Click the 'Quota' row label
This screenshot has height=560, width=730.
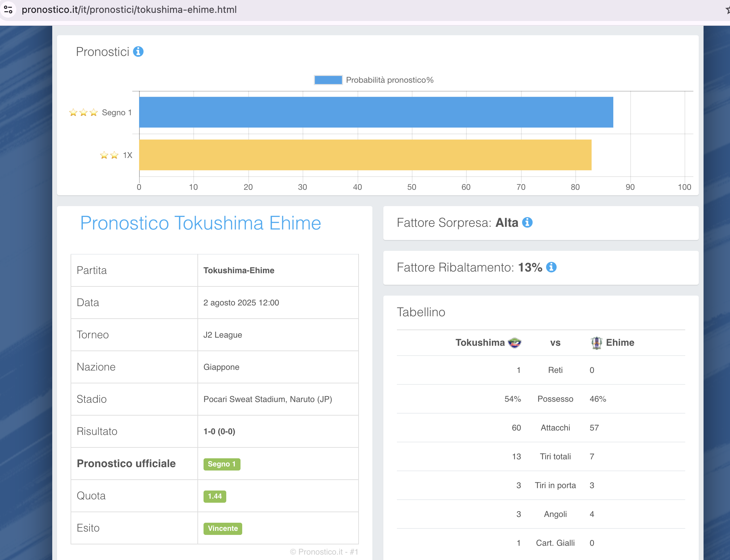[91, 496]
